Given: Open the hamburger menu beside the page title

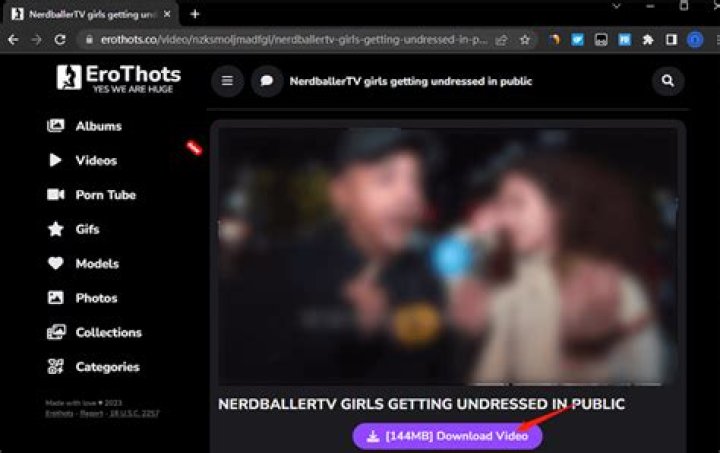Looking at the screenshot, I should [227, 81].
